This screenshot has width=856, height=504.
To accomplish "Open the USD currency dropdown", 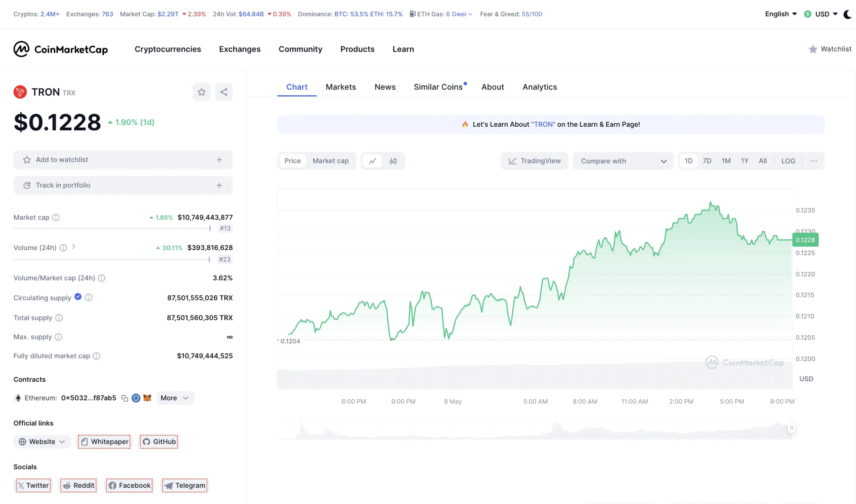I will coord(821,14).
